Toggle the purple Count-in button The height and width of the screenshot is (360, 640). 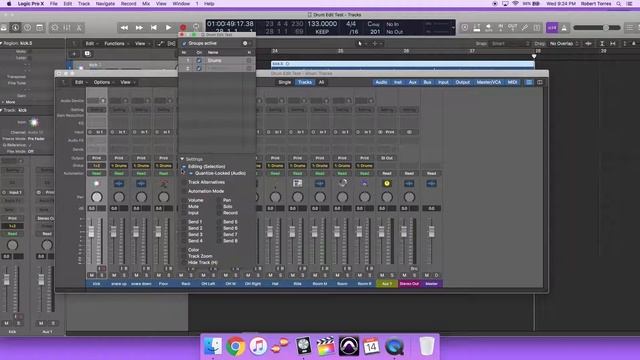click(552, 28)
